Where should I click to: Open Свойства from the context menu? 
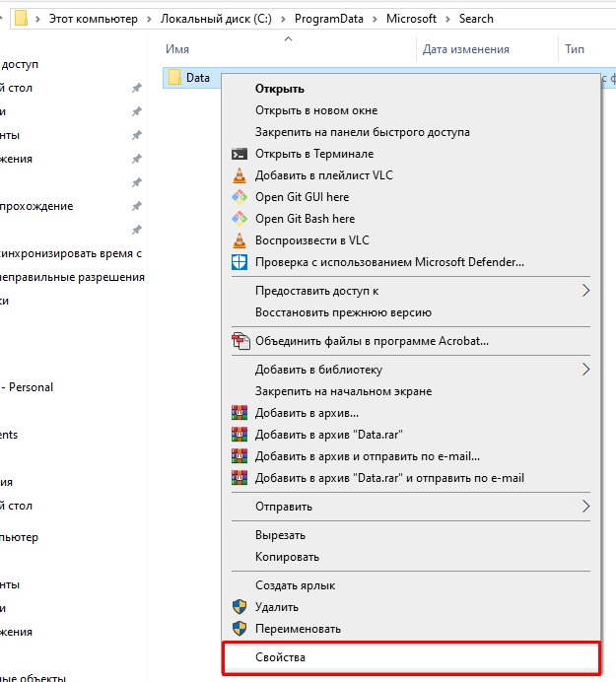coord(281,656)
